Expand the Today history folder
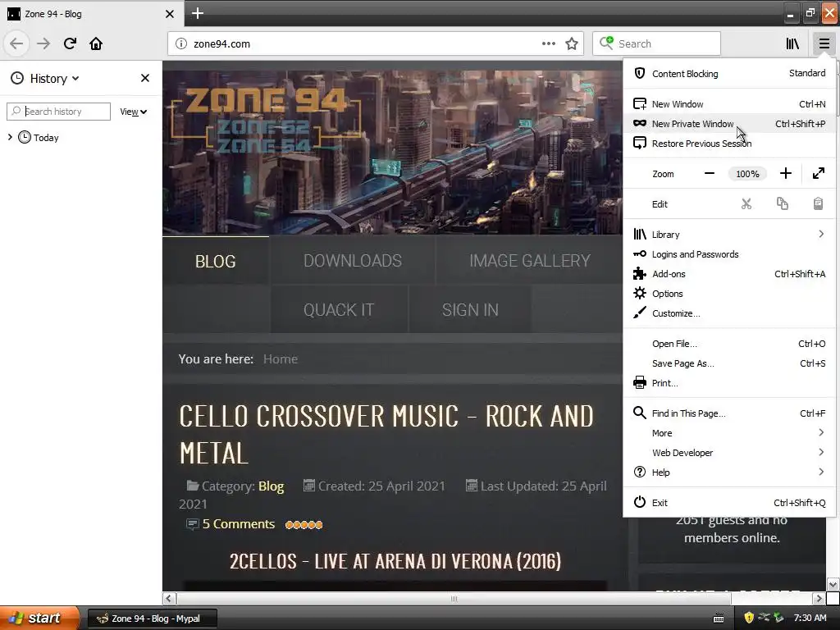Viewport: 840px width, 630px height. click(10, 137)
